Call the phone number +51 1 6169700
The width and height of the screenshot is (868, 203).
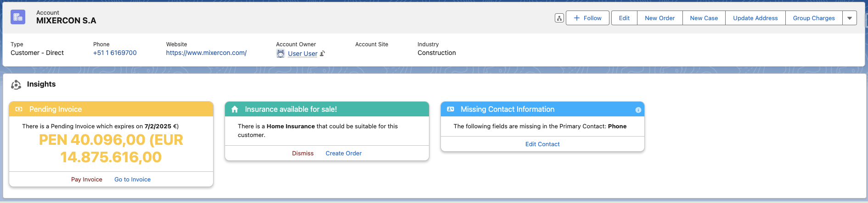(x=115, y=53)
